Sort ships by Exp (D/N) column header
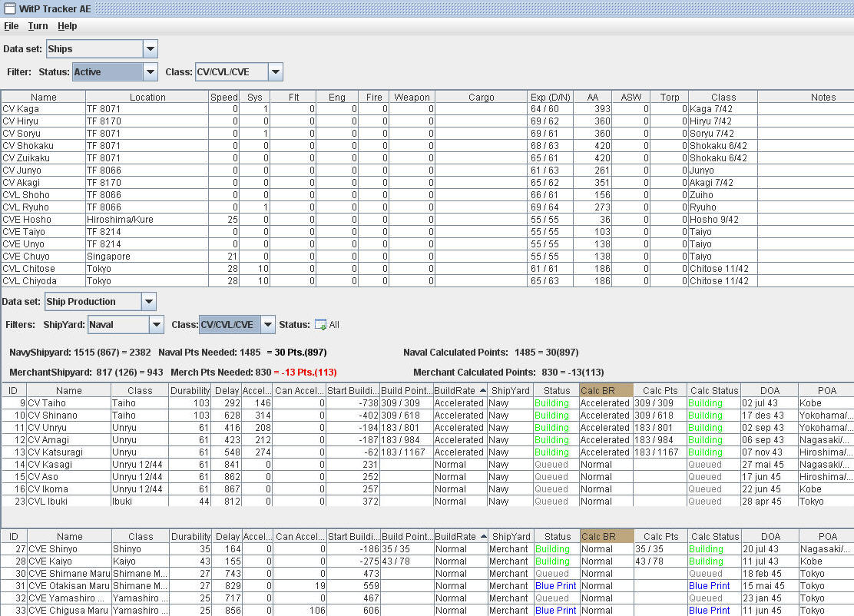The image size is (854, 616). (550, 98)
